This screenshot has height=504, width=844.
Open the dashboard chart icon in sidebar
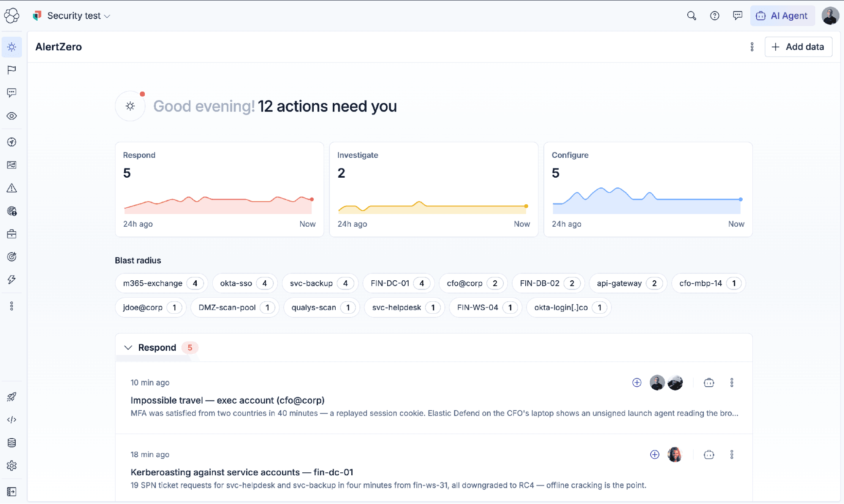(x=12, y=165)
